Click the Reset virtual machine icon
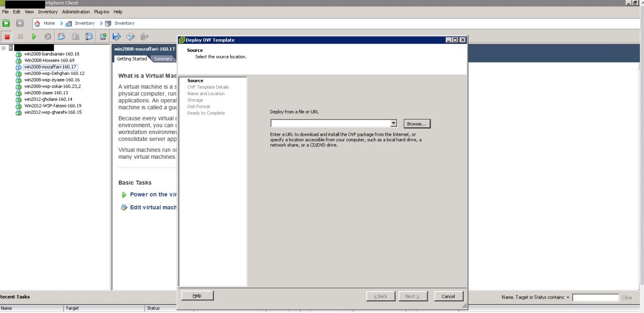Screen dimensions: 644x313 [48, 37]
